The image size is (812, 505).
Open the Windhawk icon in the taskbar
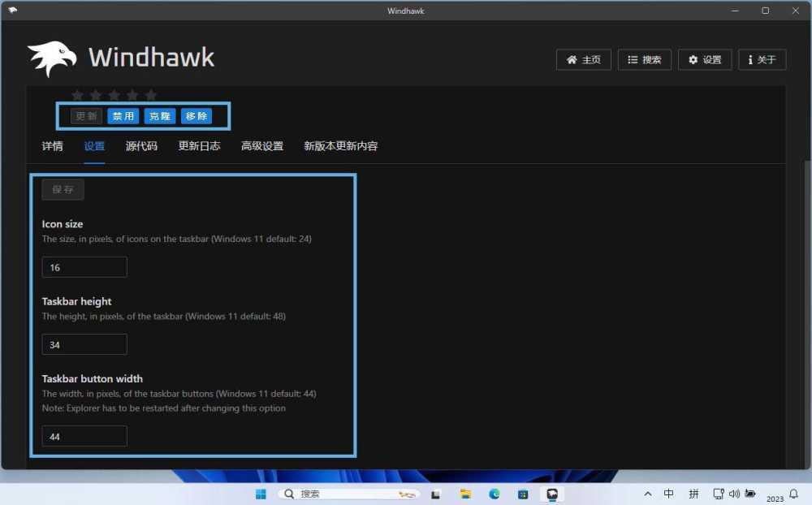pos(552,494)
